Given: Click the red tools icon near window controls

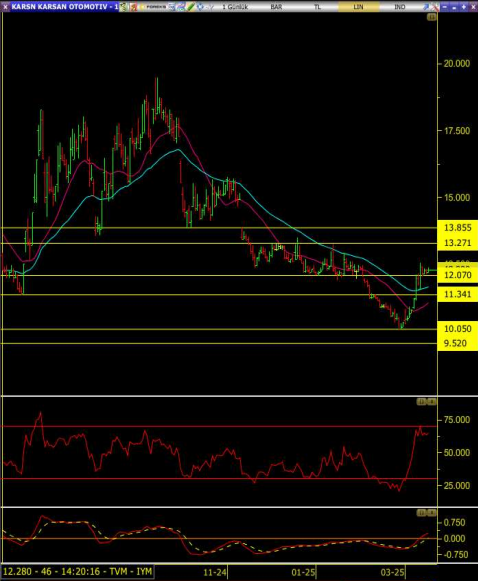Looking at the screenshot, I should click(435, 7).
